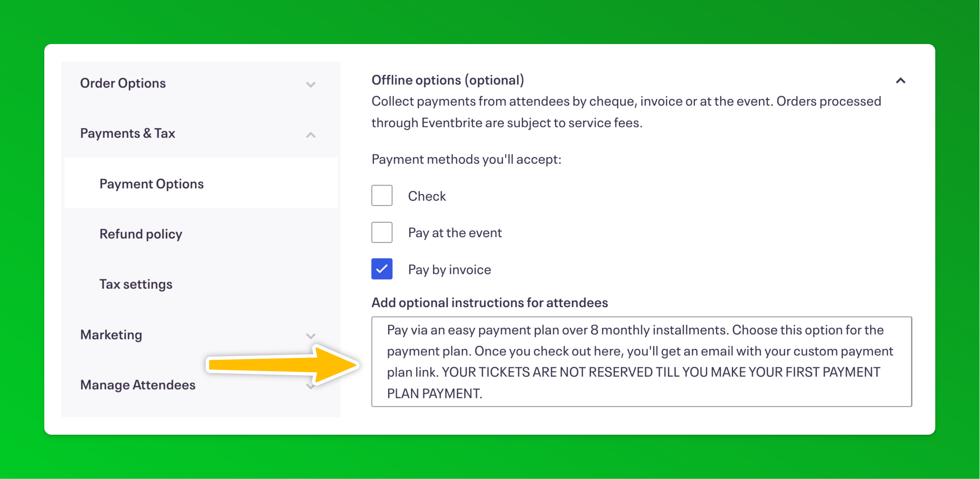Enable the Pay at the event checkbox
980x479 pixels.
382,232
